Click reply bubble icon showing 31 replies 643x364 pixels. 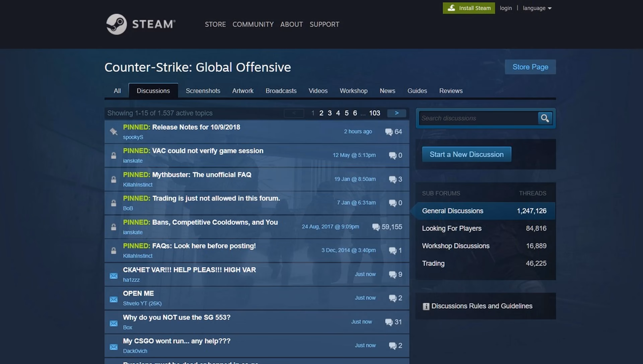pyautogui.click(x=389, y=322)
